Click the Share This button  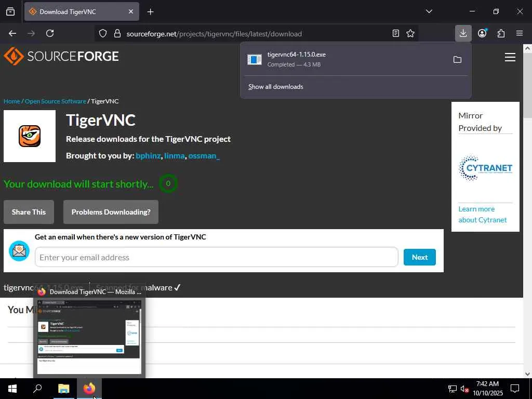click(x=29, y=212)
